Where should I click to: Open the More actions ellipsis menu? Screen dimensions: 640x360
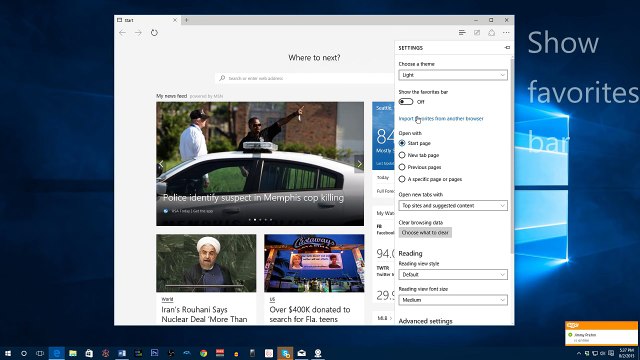[x=506, y=33]
